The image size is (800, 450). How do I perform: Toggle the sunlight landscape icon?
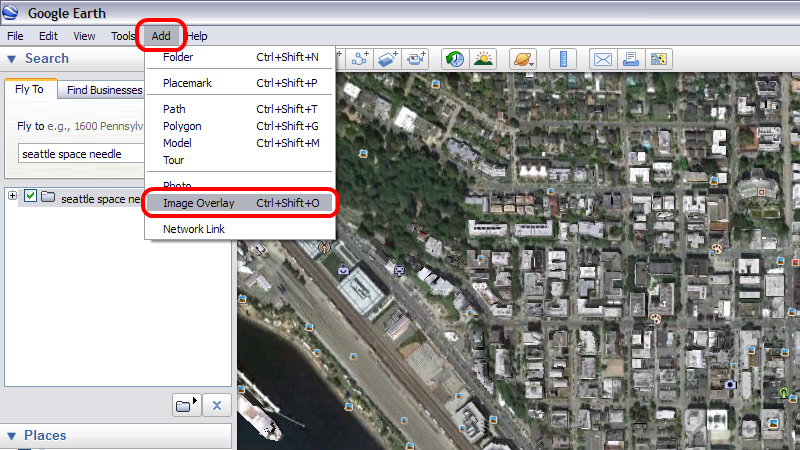coord(483,59)
